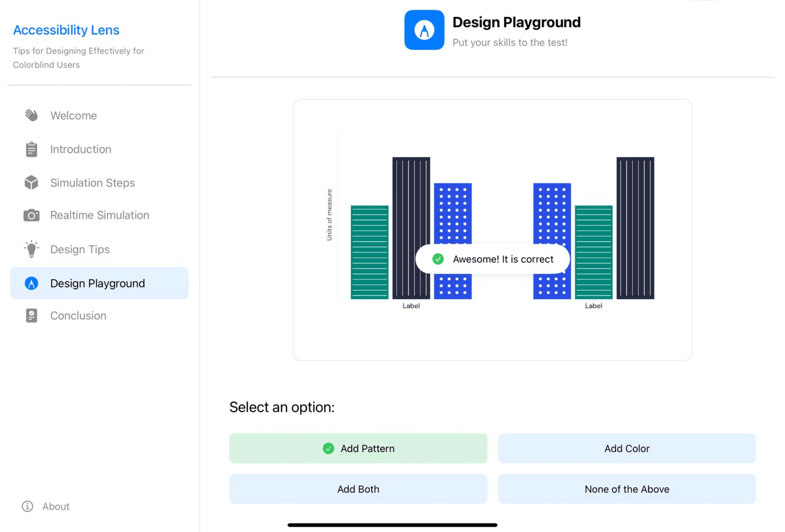Viewport: 785px width, 532px height.
Task: Select None of the Above option
Action: pyautogui.click(x=626, y=489)
